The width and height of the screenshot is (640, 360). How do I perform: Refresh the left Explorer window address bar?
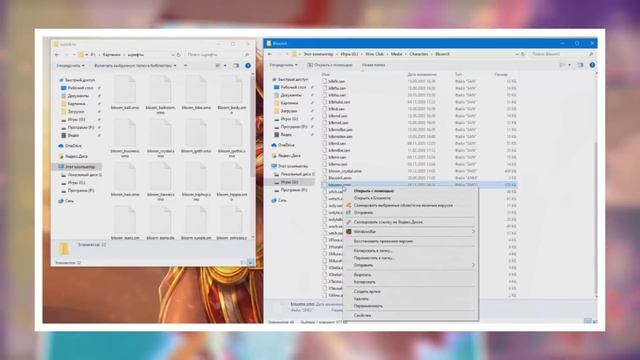[179, 54]
